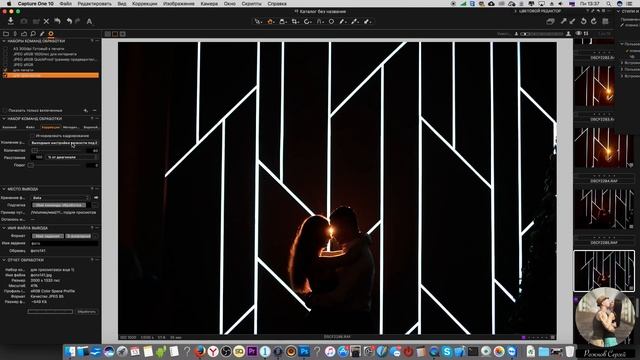
Task: Remove recipe with minus button
Action: 94,110
